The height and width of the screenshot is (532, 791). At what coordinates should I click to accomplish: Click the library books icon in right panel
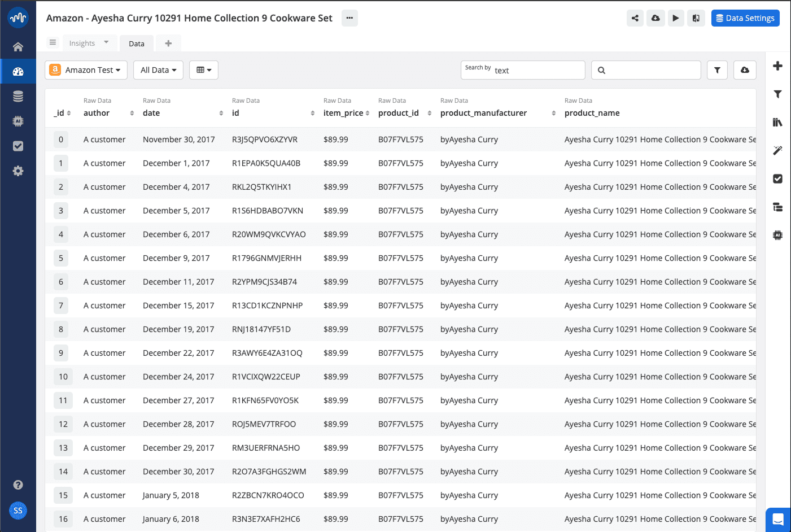(777, 122)
